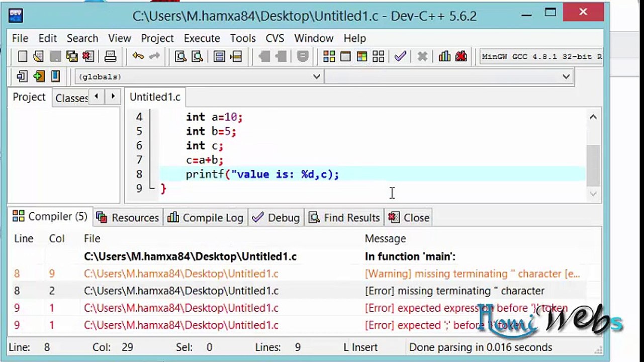Click the editor scrollbar down arrow
644x362 pixels.
click(x=593, y=194)
